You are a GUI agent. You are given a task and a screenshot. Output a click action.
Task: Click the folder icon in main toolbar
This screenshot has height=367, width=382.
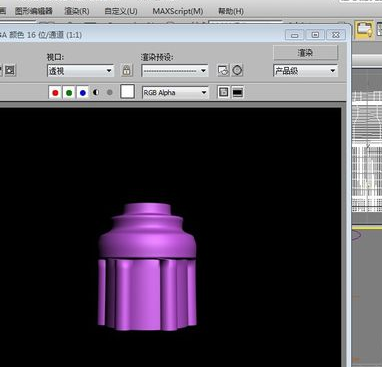[364, 30]
